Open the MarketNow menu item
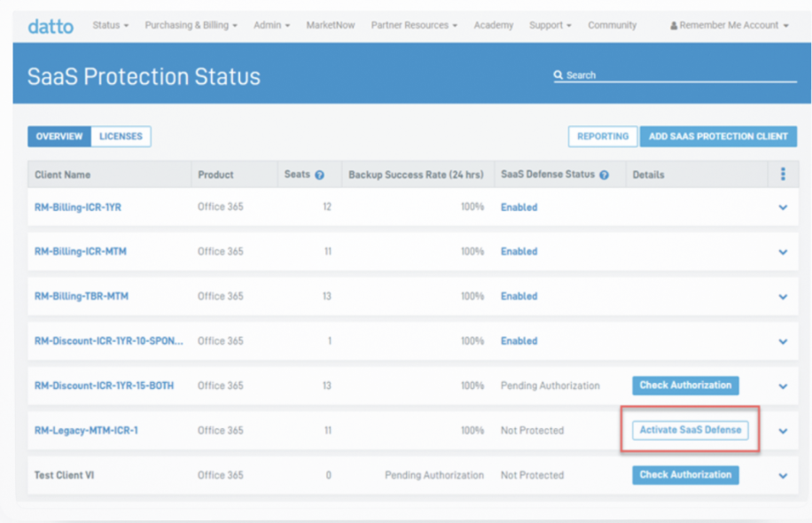The width and height of the screenshot is (812, 523). pyautogui.click(x=331, y=25)
